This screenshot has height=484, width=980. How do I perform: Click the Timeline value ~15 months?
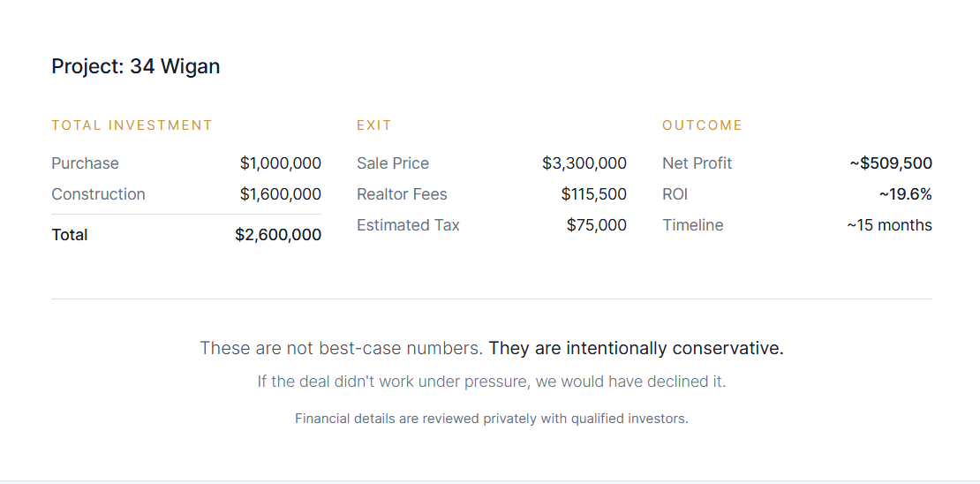click(889, 225)
